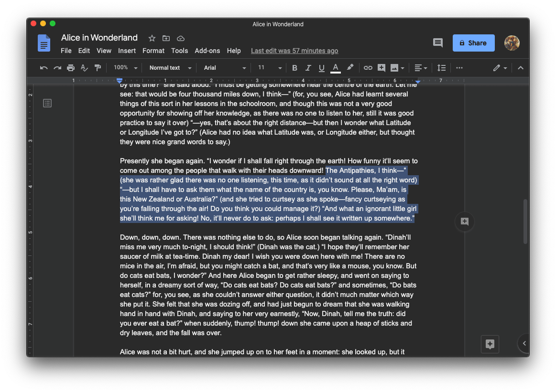556x392 pixels.
Task: Click 'Presently she began again' text
Action: click(162, 161)
